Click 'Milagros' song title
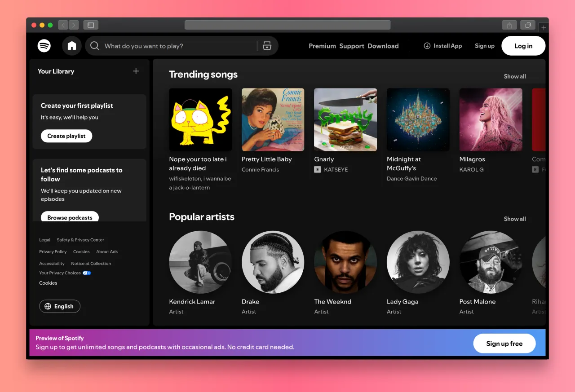 [472, 159]
